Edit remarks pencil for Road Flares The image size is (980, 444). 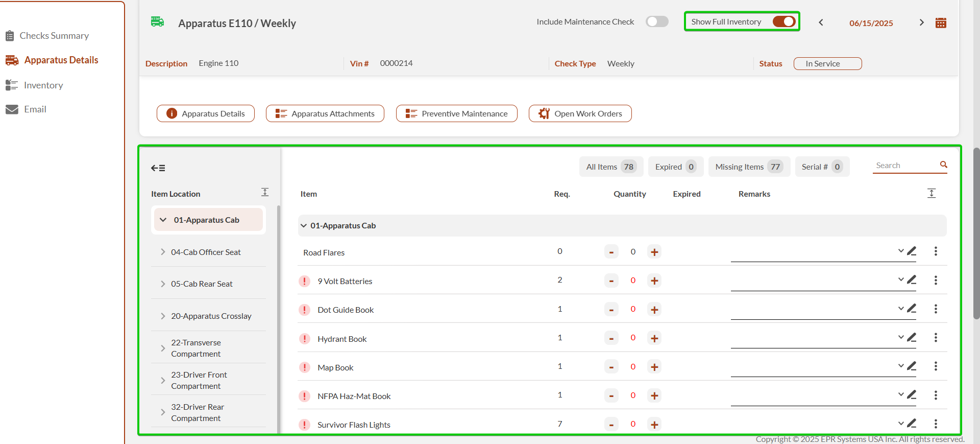click(912, 251)
